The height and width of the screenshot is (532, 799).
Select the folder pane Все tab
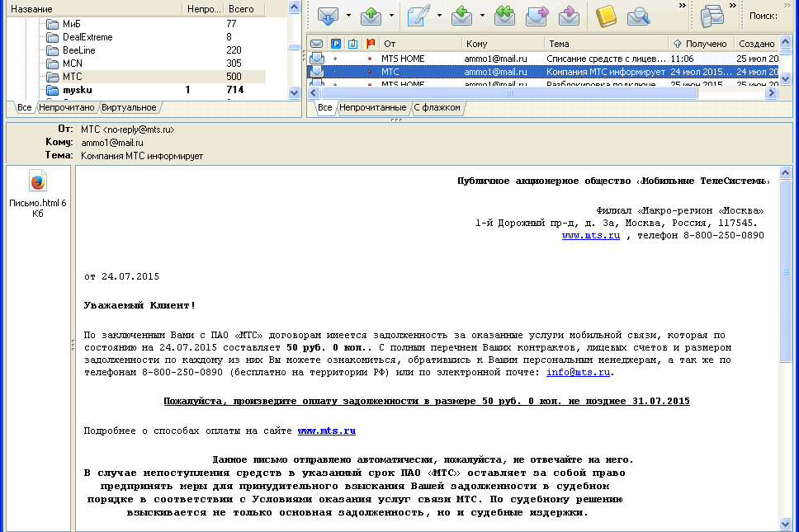(24, 107)
